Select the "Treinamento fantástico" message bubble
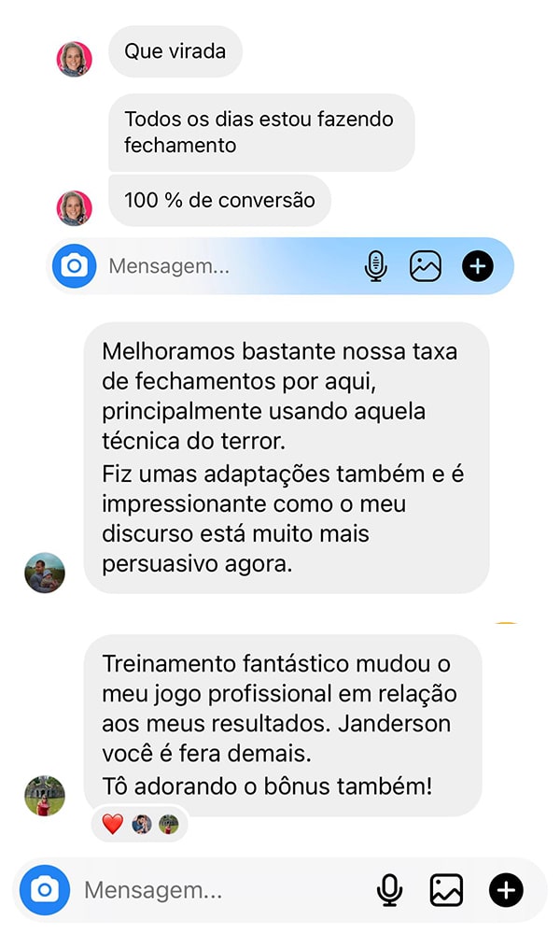Viewport: 560px width, 934px height. [x=283, y=725]
